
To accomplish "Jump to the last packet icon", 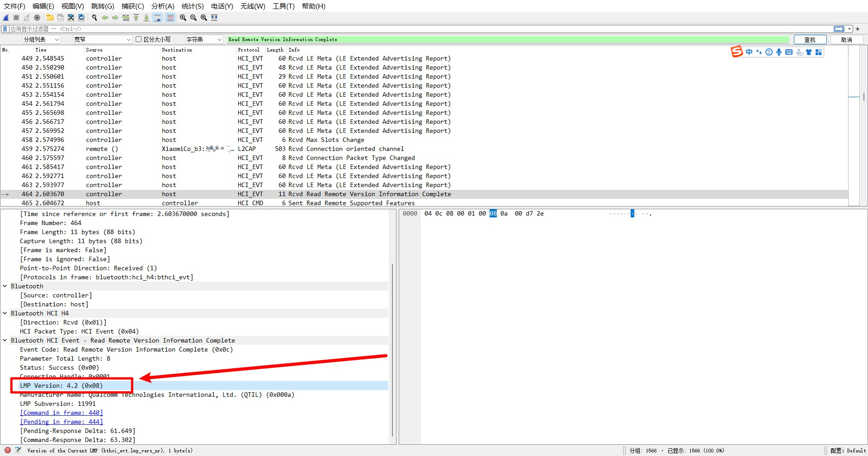I will click(x=146, y=18).
